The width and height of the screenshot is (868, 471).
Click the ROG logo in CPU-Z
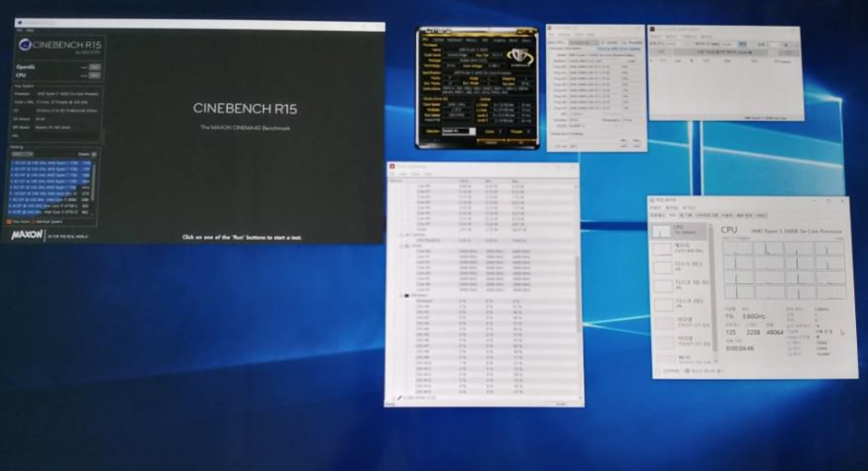(x=520, y=56)
